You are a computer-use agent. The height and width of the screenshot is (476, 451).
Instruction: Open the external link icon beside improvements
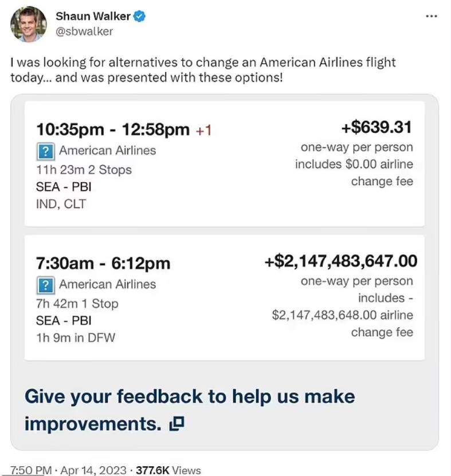pyautogui.click(x=177, y=424)
